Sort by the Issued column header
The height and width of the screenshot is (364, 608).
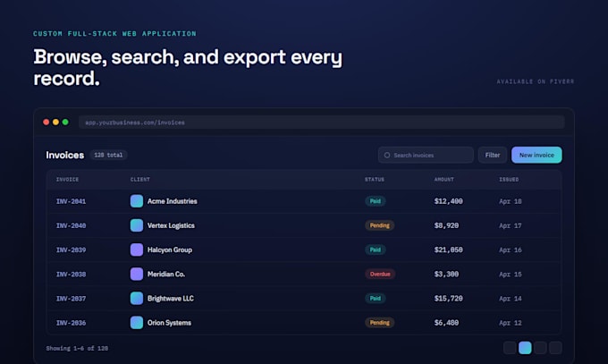[509, 179]
